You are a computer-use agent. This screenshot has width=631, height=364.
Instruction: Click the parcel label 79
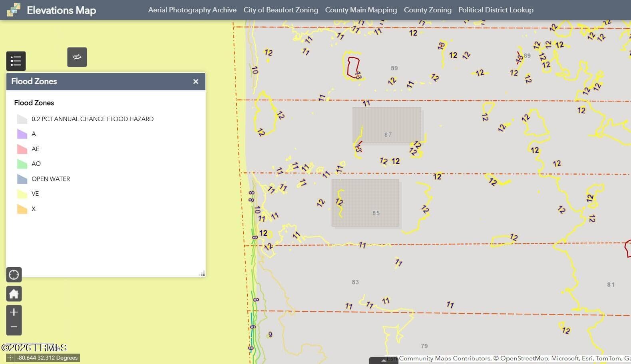click(424, 346)
